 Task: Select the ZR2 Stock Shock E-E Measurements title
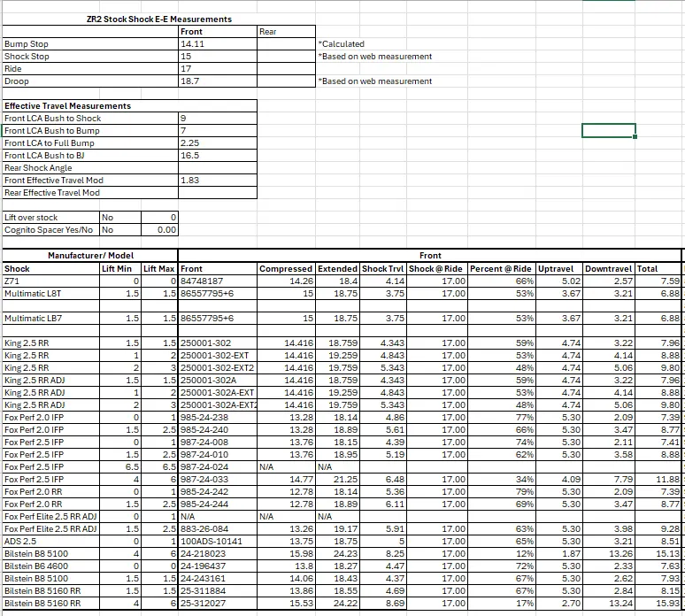click(x=159, y=19)
